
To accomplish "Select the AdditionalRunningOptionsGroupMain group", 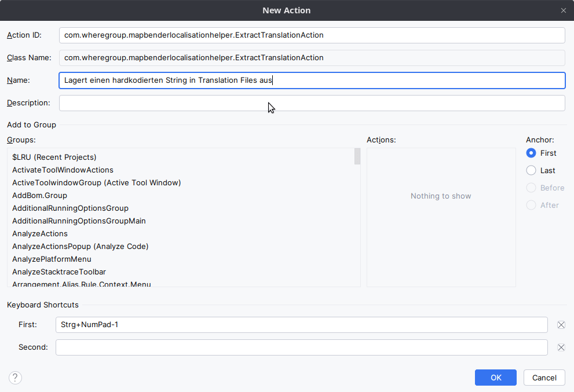I will click(79, 221).
